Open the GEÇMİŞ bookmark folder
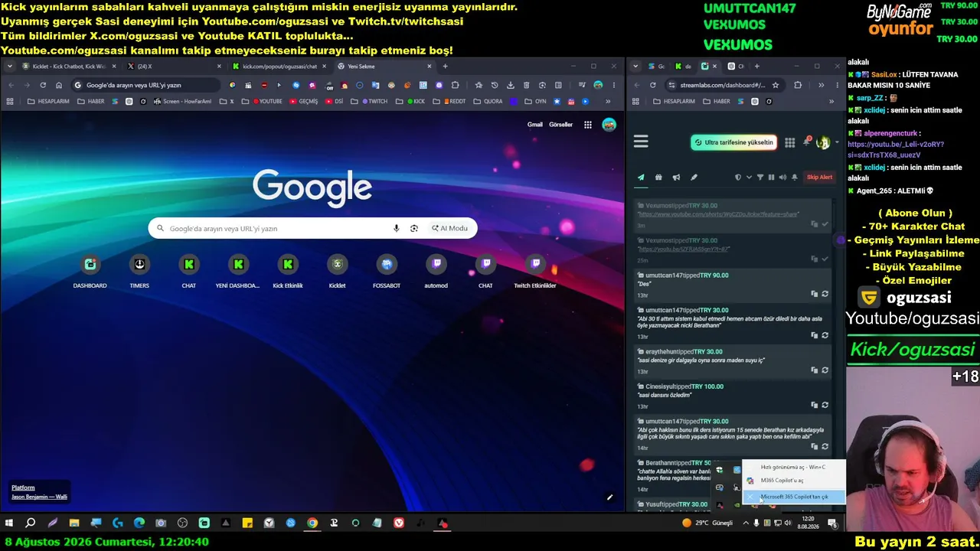Image resolution: width=980 pixels, height=551 pixels. coord(303,101)
